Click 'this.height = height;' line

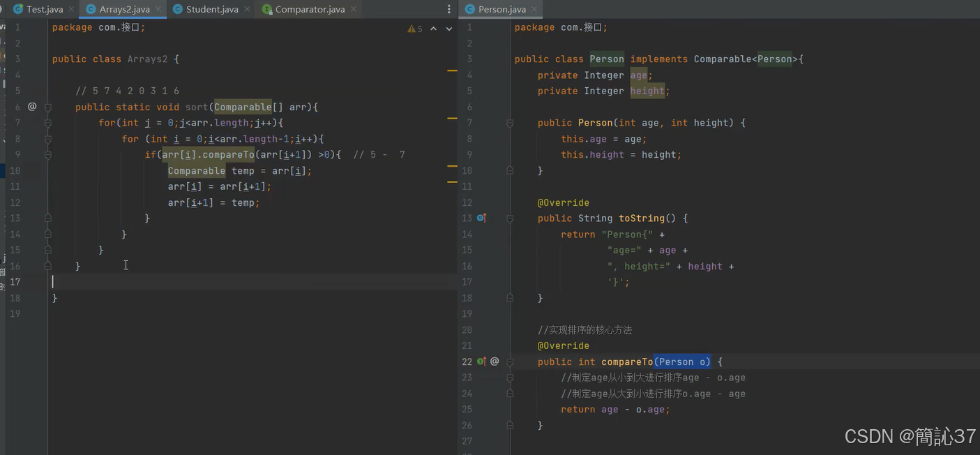pyautogui.click(x=621, y=155)
